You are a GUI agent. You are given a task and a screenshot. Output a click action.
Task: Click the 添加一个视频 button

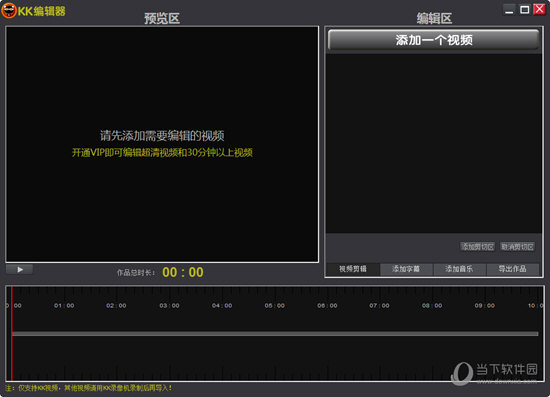click(434, 40)
